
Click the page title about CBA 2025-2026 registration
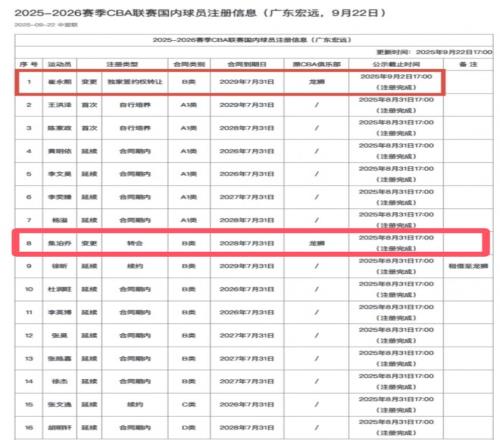coord(200,13)
